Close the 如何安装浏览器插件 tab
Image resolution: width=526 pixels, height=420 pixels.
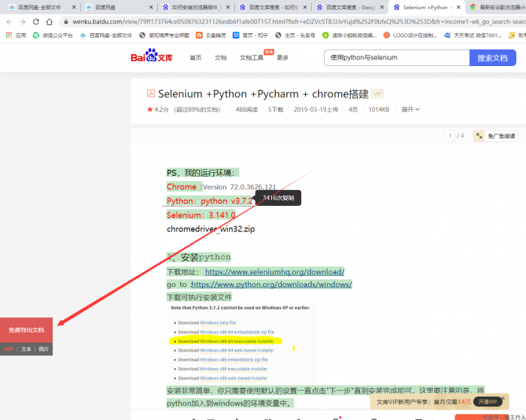[228, 7]
